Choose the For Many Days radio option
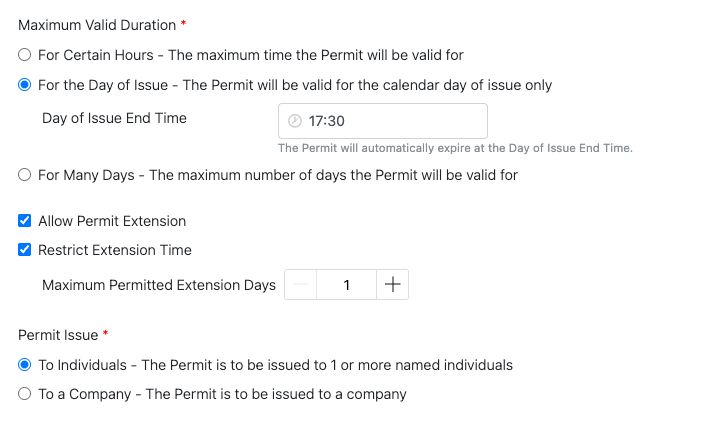The height and width of the screenshot is (423, 713). click(25, 175)
